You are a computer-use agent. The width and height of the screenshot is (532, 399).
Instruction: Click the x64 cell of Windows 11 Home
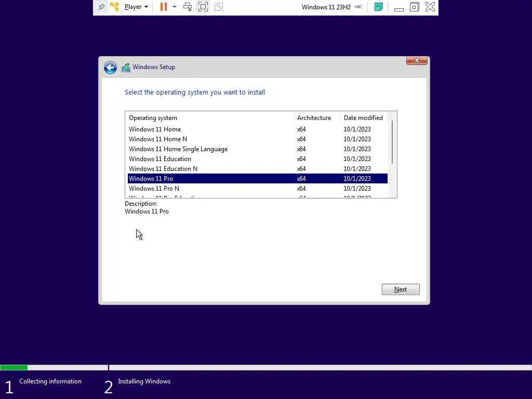pyautogui.click(x=301, y=129)
